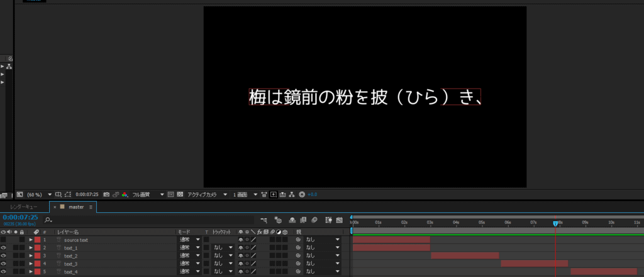Toggle the transparency grid icon
The width and height of the screenshot is (644, 277).
(x=180, y=195)
